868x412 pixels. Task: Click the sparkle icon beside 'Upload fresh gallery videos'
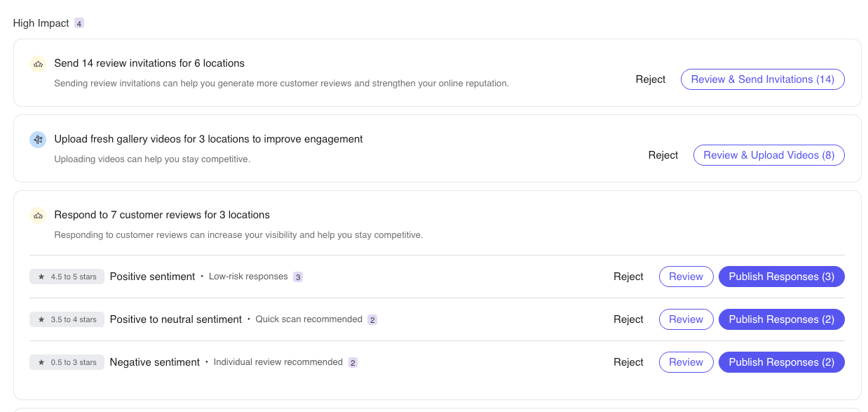coord(38,140)
